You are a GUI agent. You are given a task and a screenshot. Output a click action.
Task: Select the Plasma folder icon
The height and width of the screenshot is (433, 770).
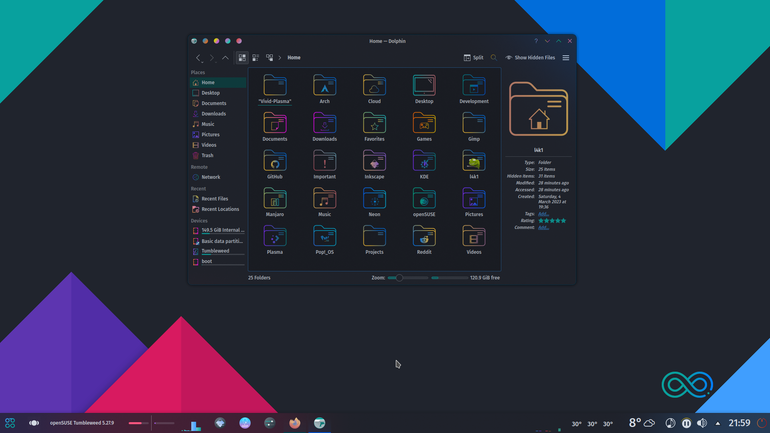click(275, 236)
